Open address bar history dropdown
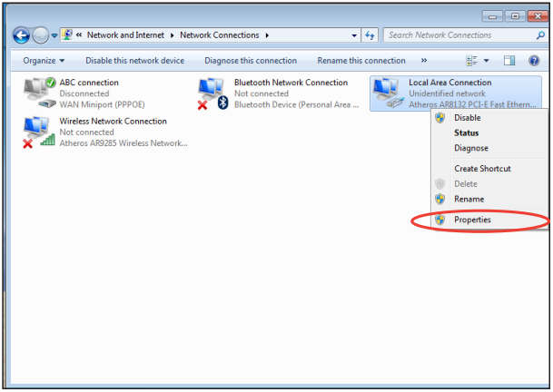The image size is (553, 392). pos(354,35)
